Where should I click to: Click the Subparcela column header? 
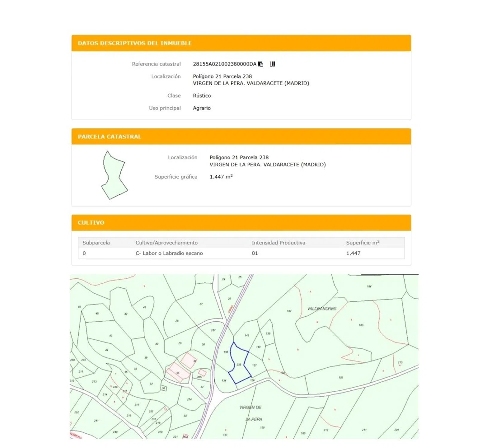(x=96, y=243)
